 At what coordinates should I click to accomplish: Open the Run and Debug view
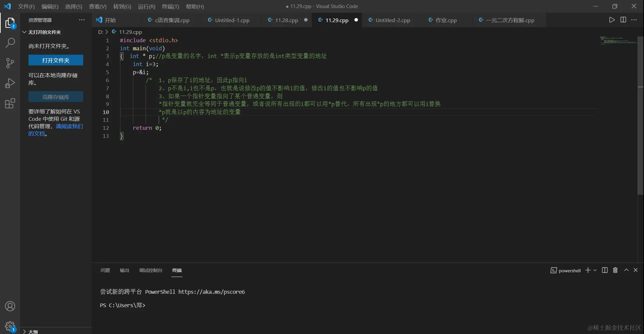10,83
